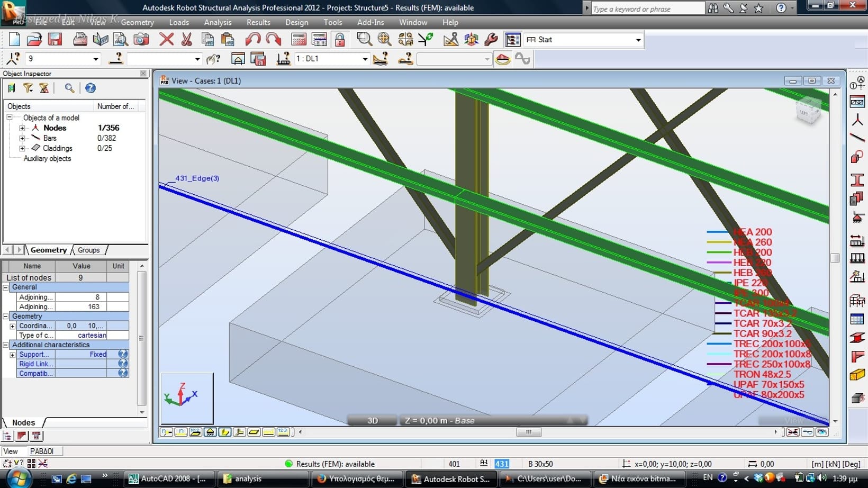The width and height of the screenshot is (868, 488).
Task: Expand the Bars tree node
Action: [22, 138]
